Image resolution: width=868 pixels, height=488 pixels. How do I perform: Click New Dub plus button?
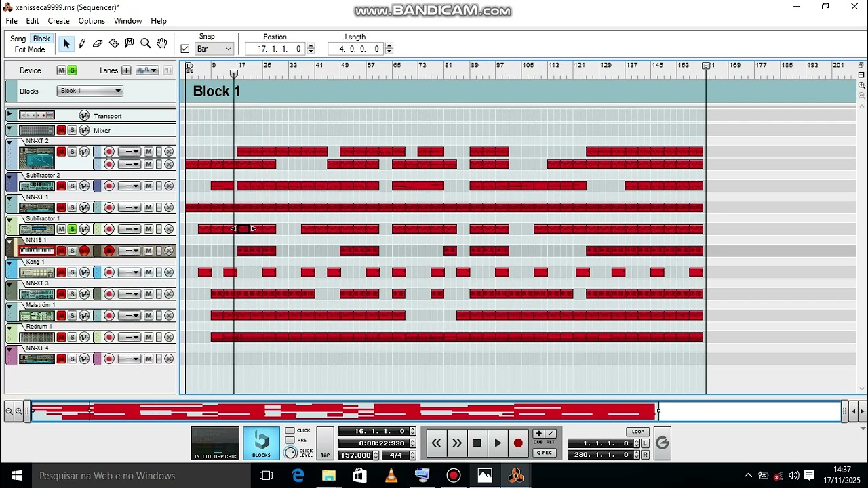pyautogui.click(x=538, y=434)
